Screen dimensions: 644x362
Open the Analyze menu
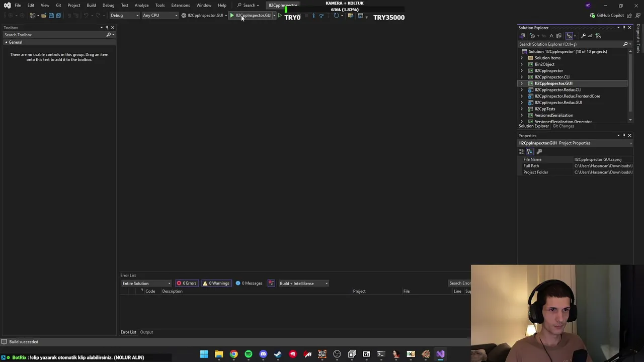click(141, 5)
